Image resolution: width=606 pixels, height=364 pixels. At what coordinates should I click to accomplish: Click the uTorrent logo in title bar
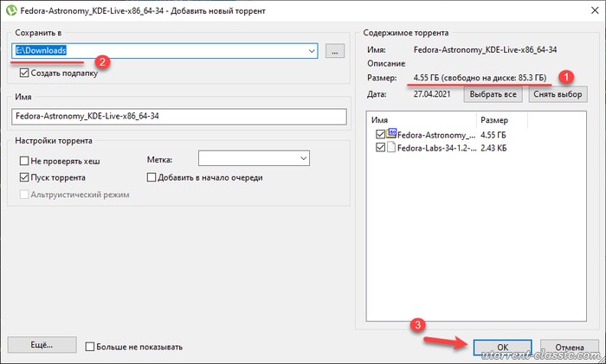tap(11, 10)
